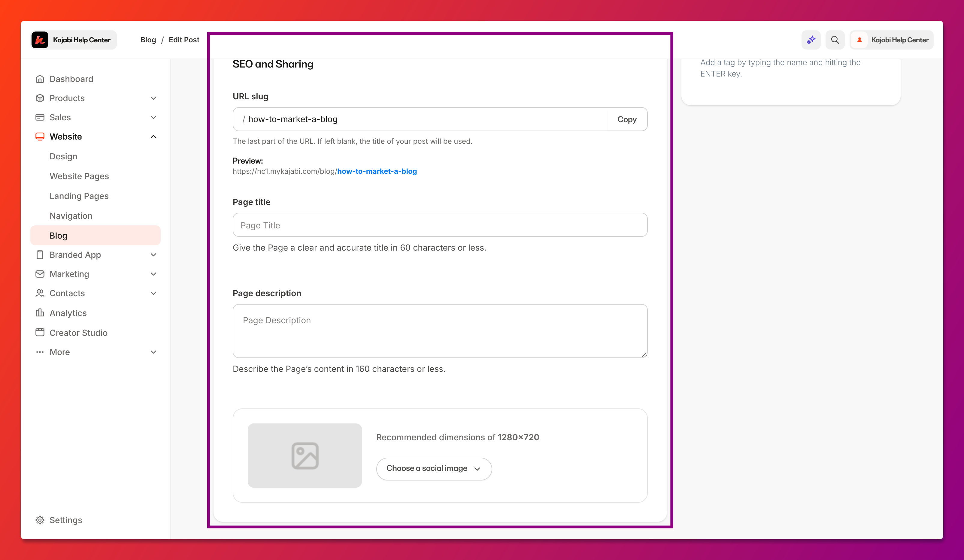Click the Marketing envelope icon
The height and width of the screenshot is (560, 964).
(40, 274)
